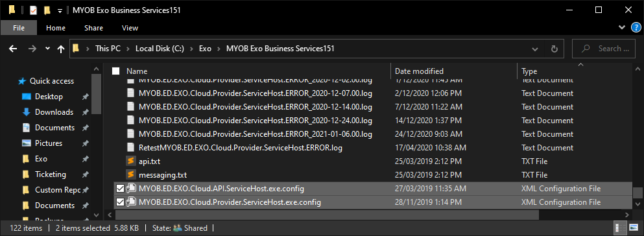Click the API.ServiceHost.exe.config file icon
The image size is (644, 236).
pyautogui.click(x=131, y=189)
